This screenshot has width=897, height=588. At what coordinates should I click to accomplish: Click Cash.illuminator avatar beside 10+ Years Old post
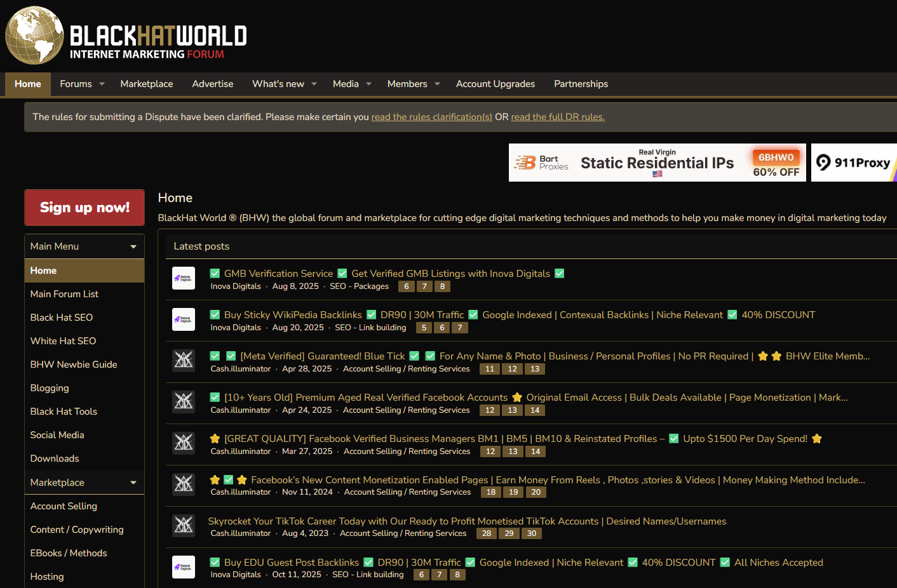[x=184, y=402]
